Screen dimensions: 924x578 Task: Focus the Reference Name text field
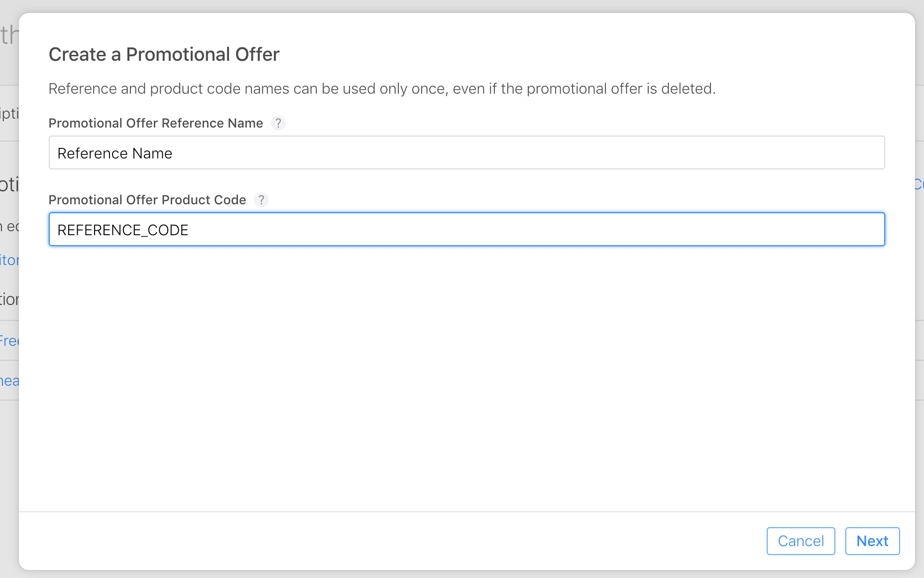(466, 153)
